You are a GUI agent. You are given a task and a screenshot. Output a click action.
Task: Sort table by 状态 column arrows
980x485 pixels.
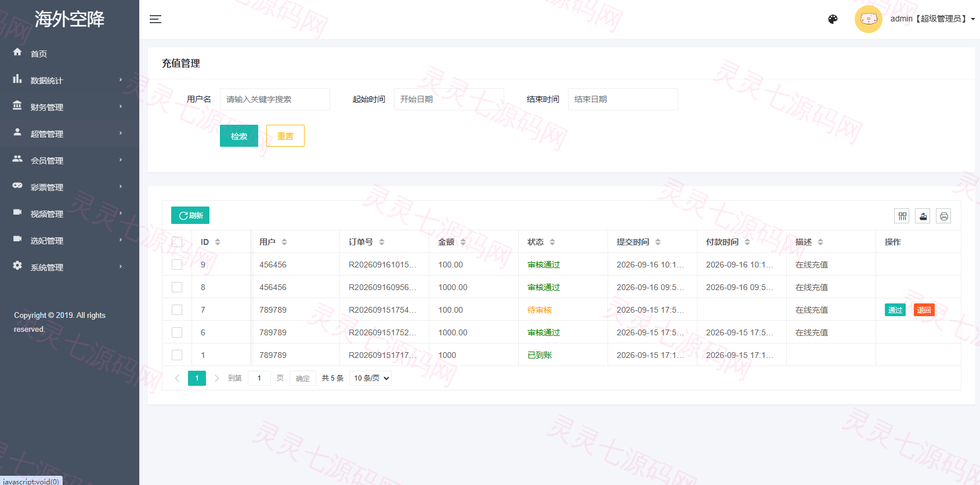coord(552,242)
